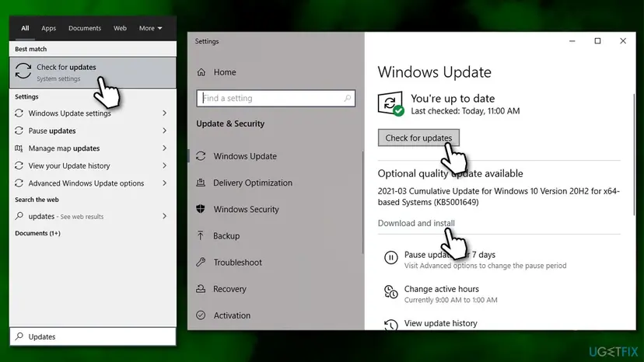Image resolution: width=644 pixels, height=362 pixels.
Task: Click the sync icon beside Advanced Windows Update options
Action: (x=19, y=183)
